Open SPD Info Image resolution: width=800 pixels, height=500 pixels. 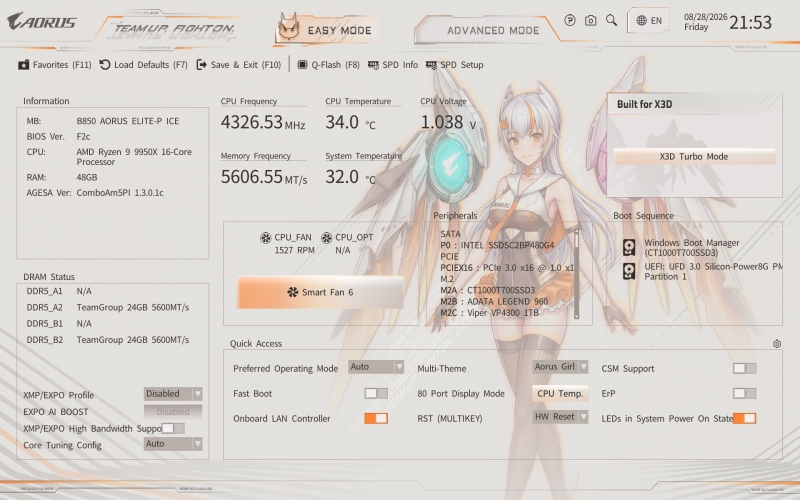[393, 65]
